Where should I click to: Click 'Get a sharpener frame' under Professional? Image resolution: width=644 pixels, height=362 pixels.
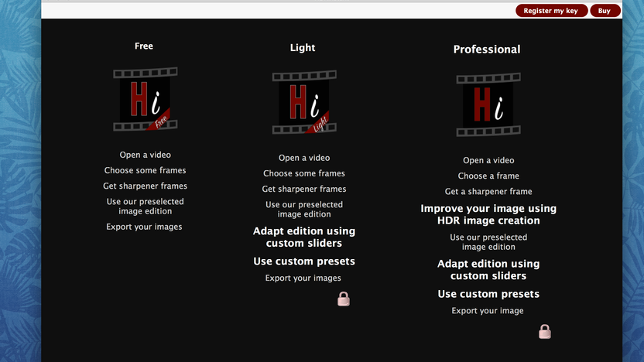tap(488, 191)
